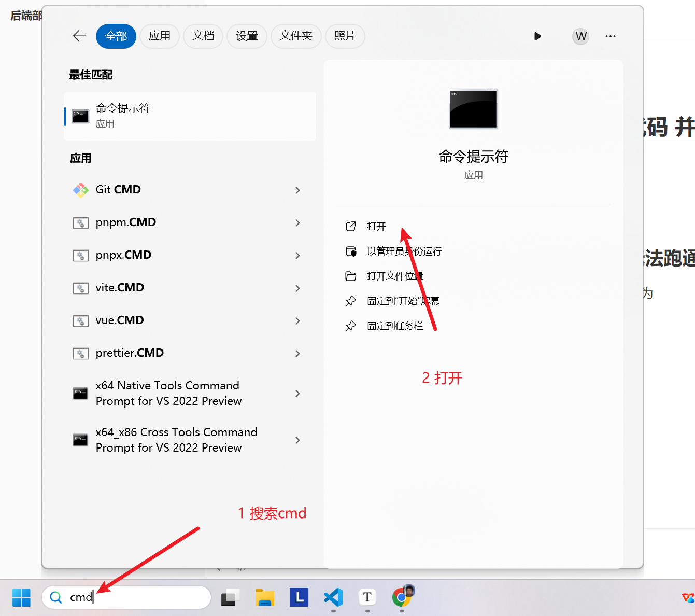Expand x64_x86 Cross Tools Command Prompt chevron
Viewport: 695px width, 616px height.
pyautogui.click(x=297, y=440)
